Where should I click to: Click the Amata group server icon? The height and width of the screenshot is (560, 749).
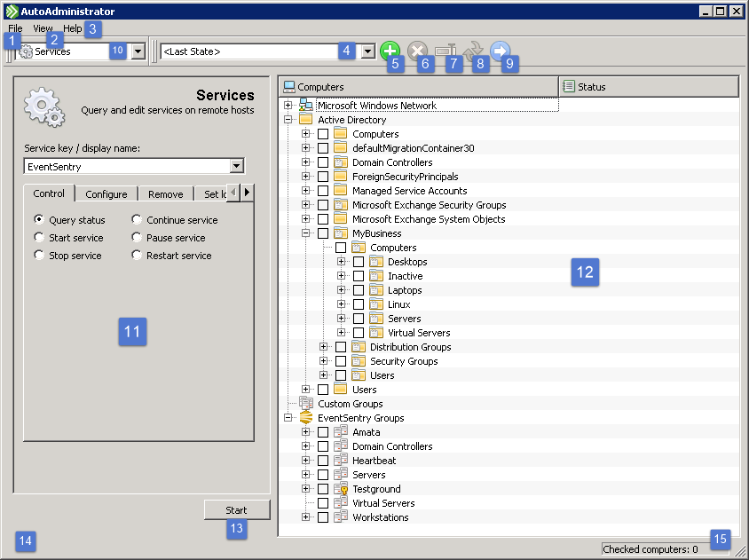coord(341,432)
